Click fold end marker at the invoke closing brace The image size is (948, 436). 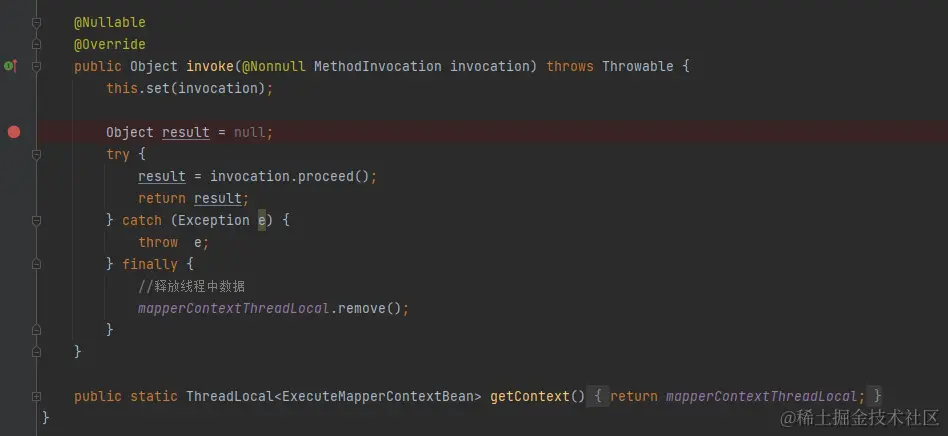tap(36, 352)
